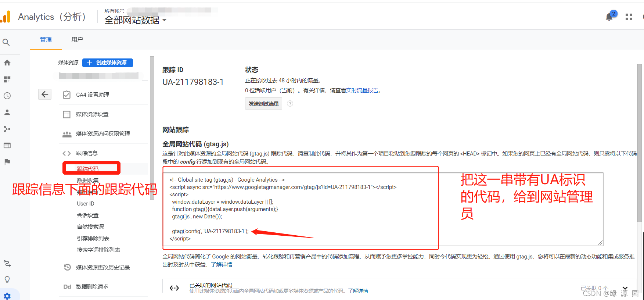Click the property column vertical scrollbar
This screenshot has height=300, width=644.
[152, 128]
